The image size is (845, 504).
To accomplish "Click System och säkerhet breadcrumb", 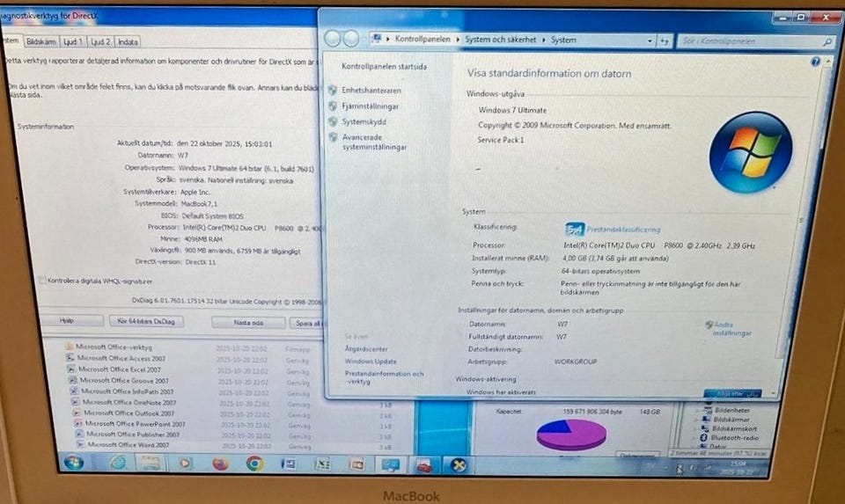I will click(x=501, y=40).
